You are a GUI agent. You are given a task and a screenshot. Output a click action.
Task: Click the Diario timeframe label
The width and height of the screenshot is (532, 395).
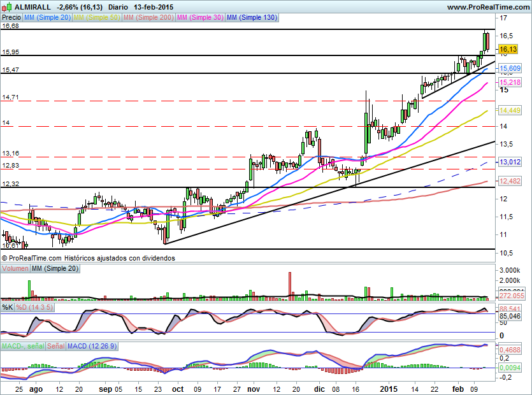118,7
